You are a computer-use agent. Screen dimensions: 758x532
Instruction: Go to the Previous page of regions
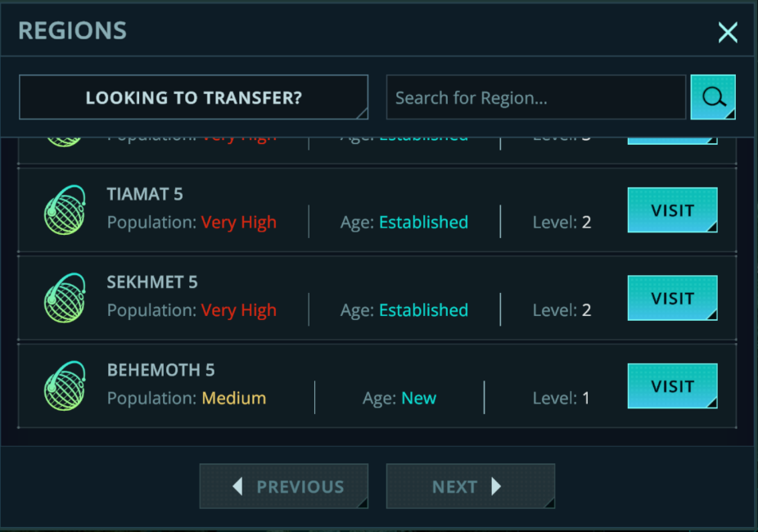pyautogui.click(x=283, y=487)
